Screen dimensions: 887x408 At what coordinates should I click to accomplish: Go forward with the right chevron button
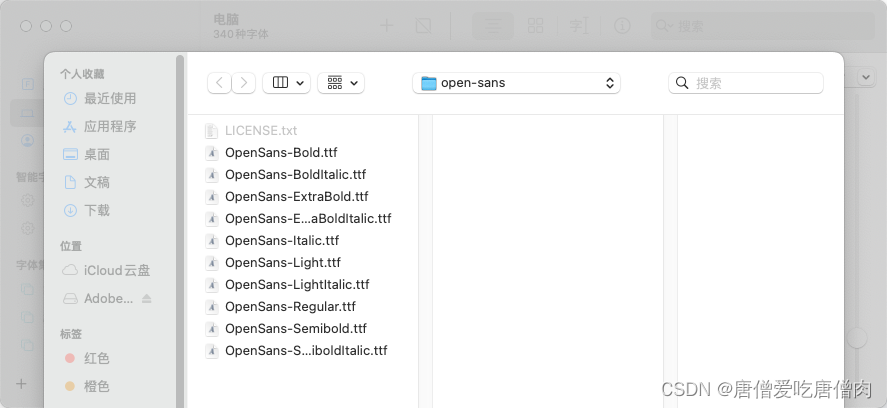(244, 83)
